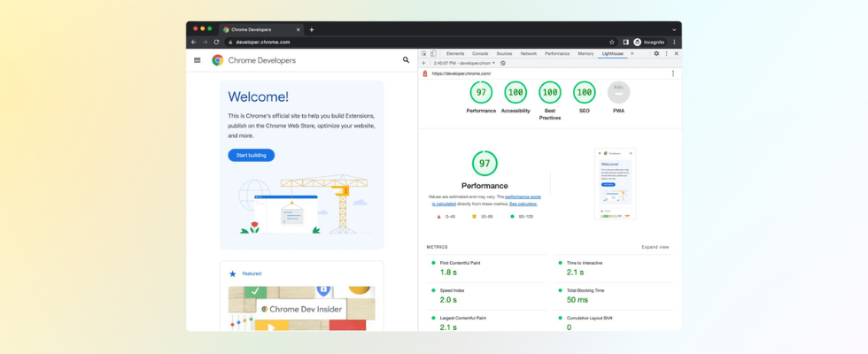Open the See calculator link
This screenshot has width=868, height=354.
(x=523, y=204)
